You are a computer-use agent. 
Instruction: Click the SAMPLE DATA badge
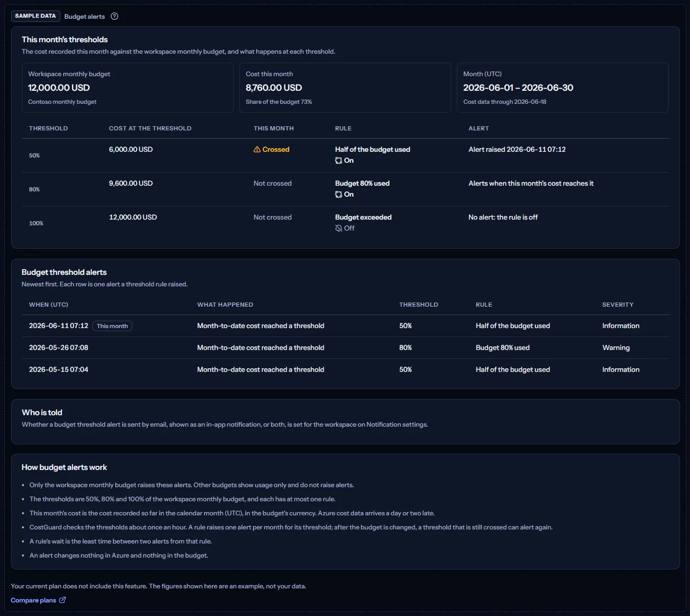[35, 16]
